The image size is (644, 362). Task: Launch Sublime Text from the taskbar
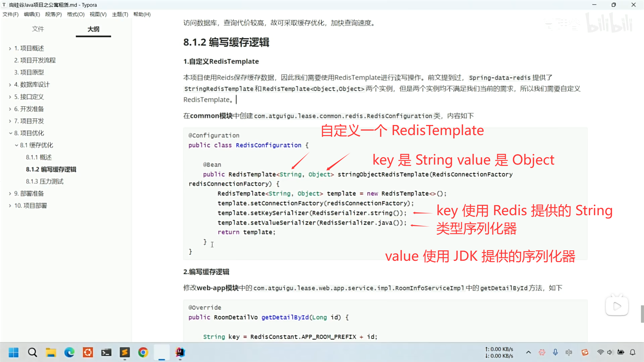pos(125,352)
